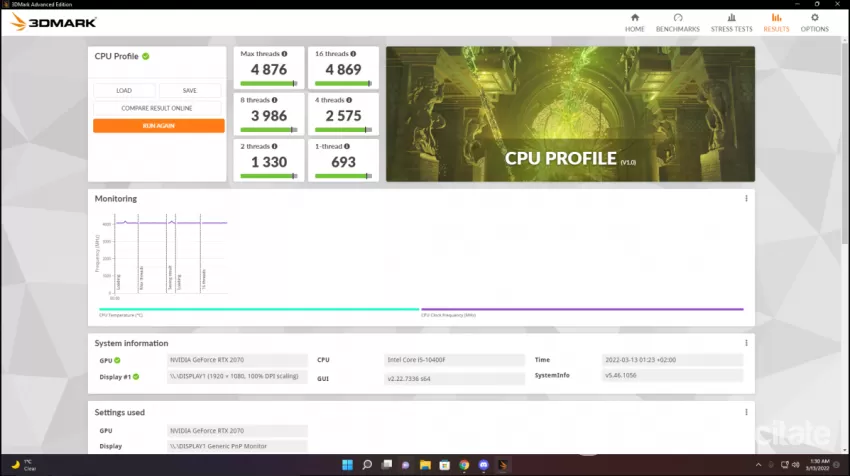Click the Display #1 green check icon

tap(136, 377)
